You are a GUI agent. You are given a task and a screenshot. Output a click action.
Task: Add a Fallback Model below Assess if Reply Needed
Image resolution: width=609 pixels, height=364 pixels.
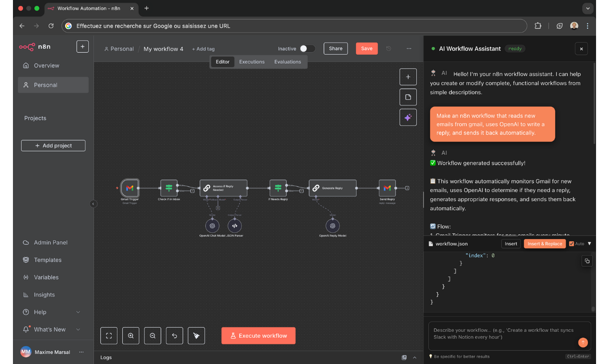coord(218,208)
